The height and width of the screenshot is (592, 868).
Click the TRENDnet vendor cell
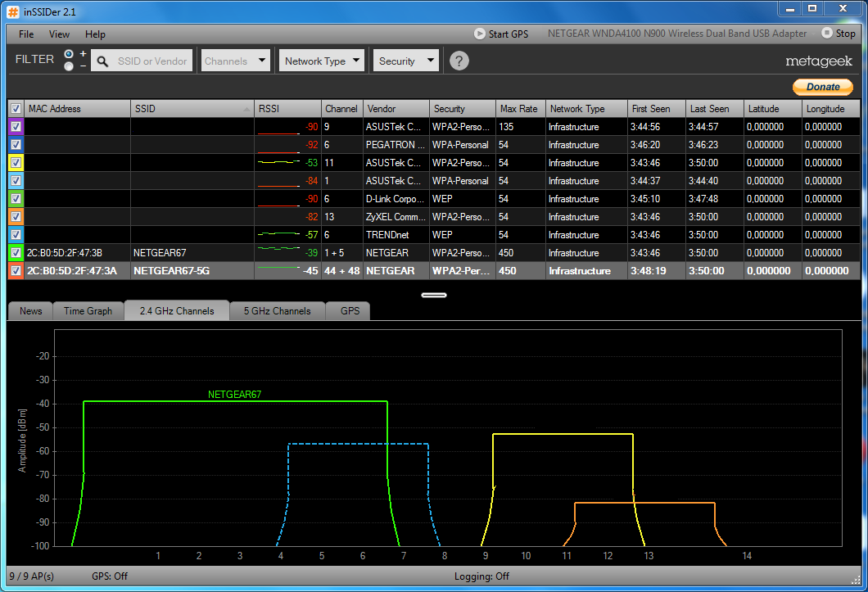click(x=396, y=235)
